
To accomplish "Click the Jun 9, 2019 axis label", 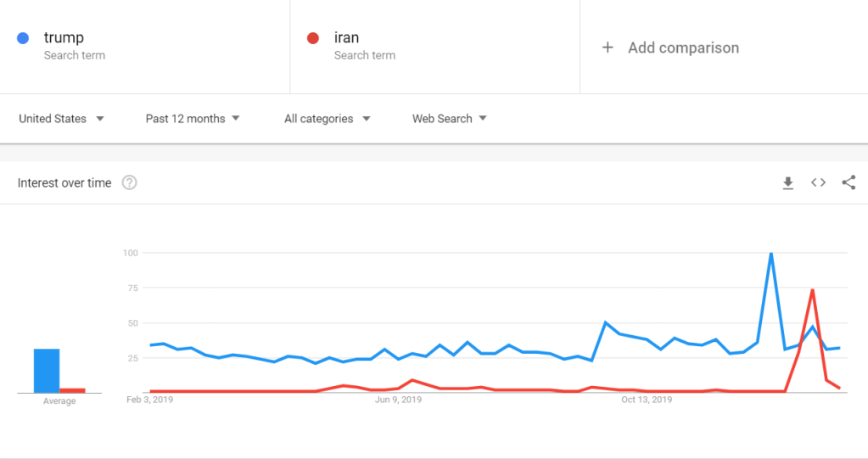I will coord(398,400).
